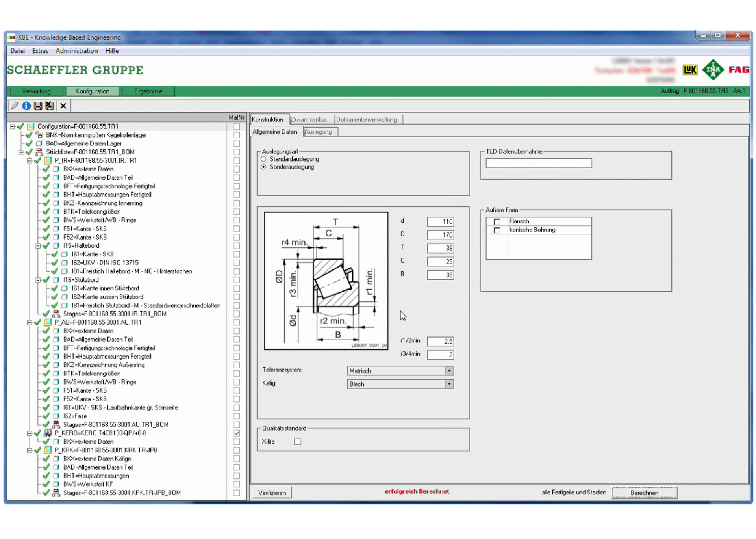Click the TLD-Datenübernahme input field

538,164
